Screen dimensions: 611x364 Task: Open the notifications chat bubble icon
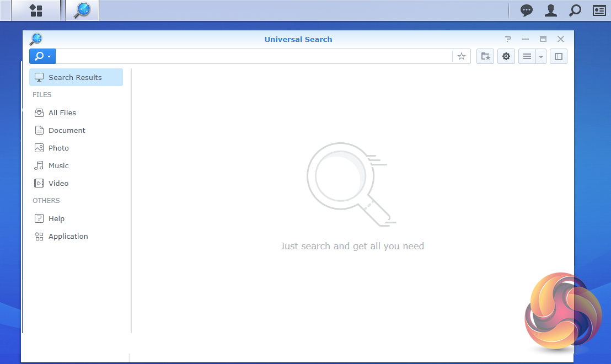click(527, 10)
